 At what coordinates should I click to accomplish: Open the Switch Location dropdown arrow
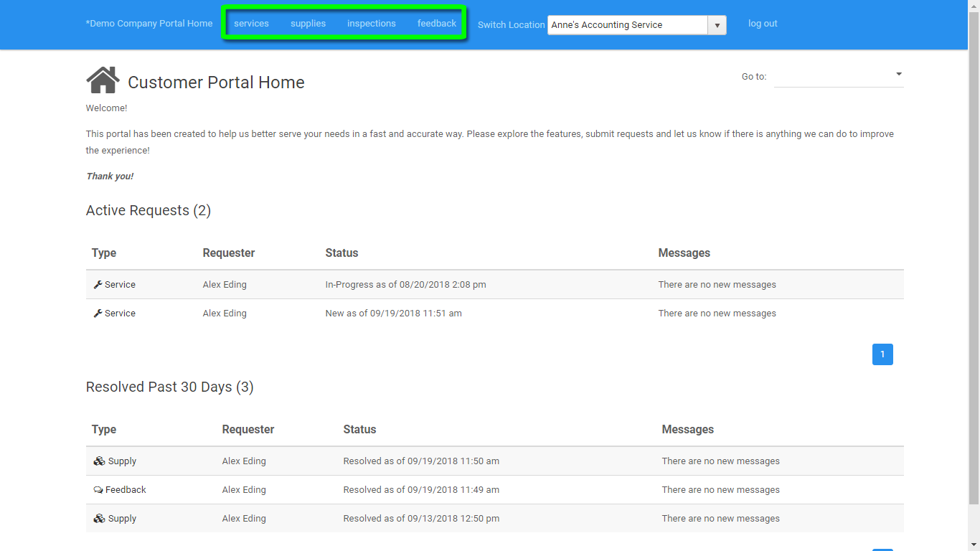(x=717, y=24)
